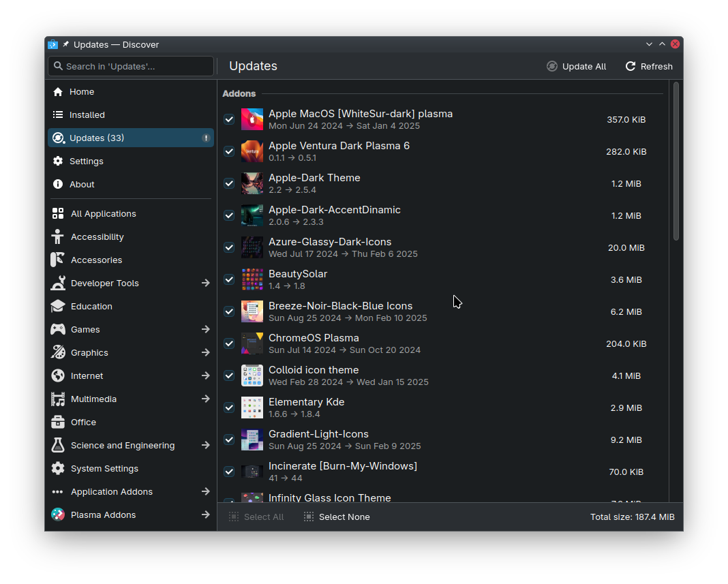Click the Science and Engineering flask icon

point(58,445)
